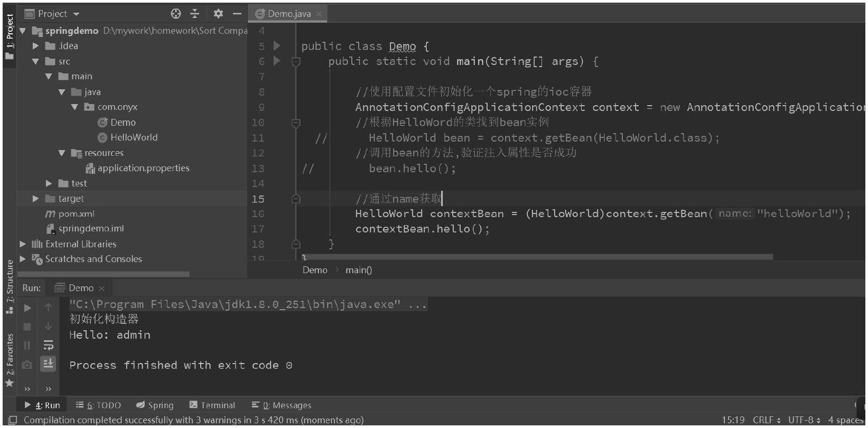Stop the running process
Screen dimensions: 868x428
click(27, 327)
